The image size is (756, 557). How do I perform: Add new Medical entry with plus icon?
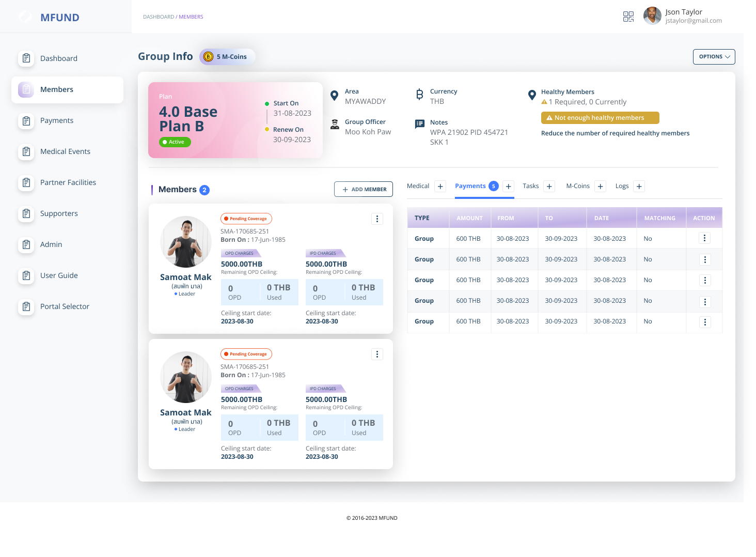440,187
